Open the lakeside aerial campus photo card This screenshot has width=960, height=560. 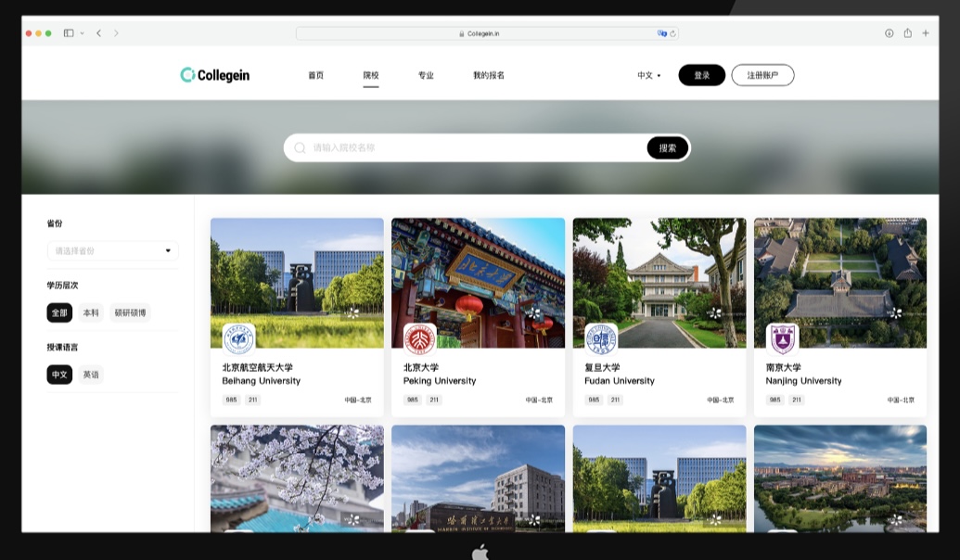(x=840, y=478)
